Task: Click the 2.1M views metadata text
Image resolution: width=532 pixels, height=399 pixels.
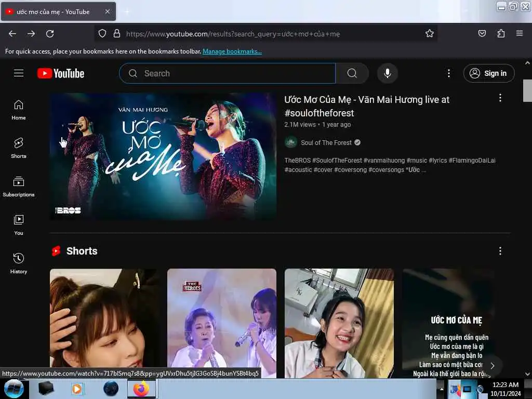Action: pyautogui.click(x=300, y=125)
